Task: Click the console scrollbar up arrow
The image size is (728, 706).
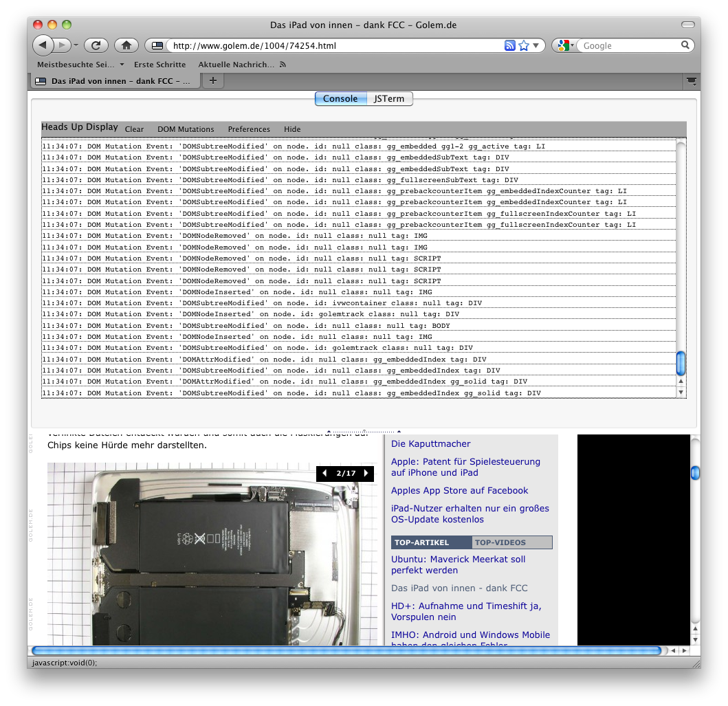Action: click(681, 381)
